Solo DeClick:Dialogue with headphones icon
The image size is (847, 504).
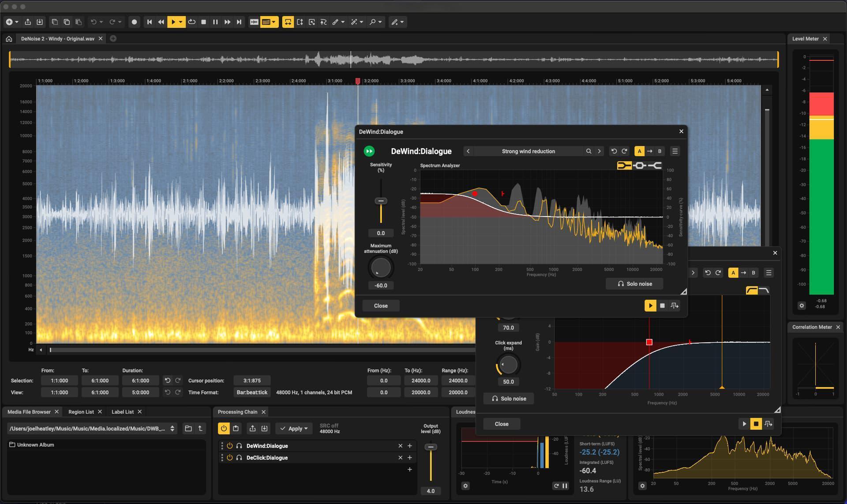(239, 458)
